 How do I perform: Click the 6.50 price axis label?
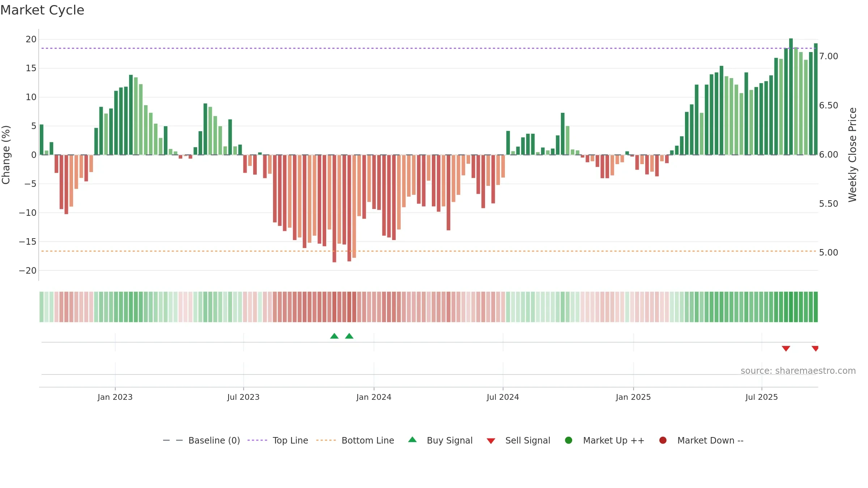coord(829,106)
